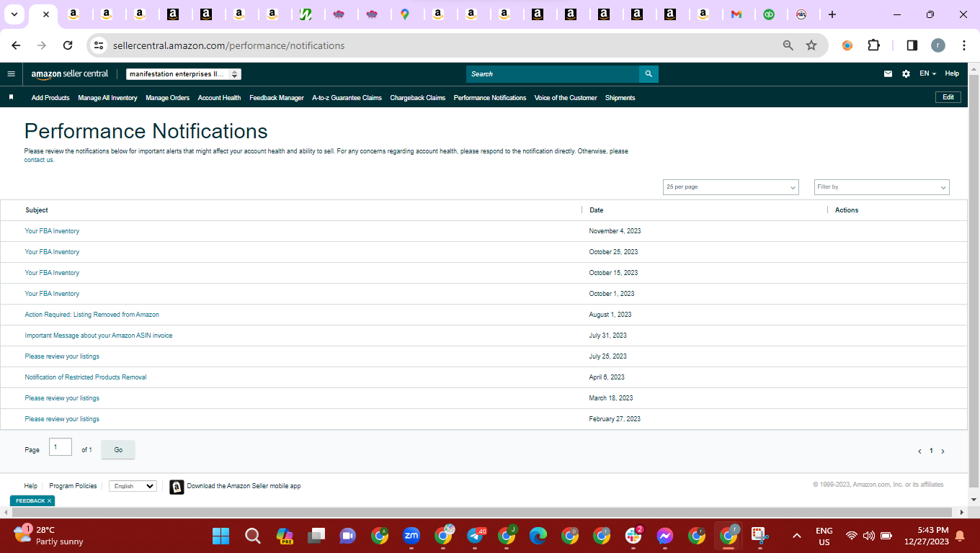The height and width of the screenshot is (553, 980).
Task: Click the search magnifier button in Seller Central
Action: pos(649,74)
